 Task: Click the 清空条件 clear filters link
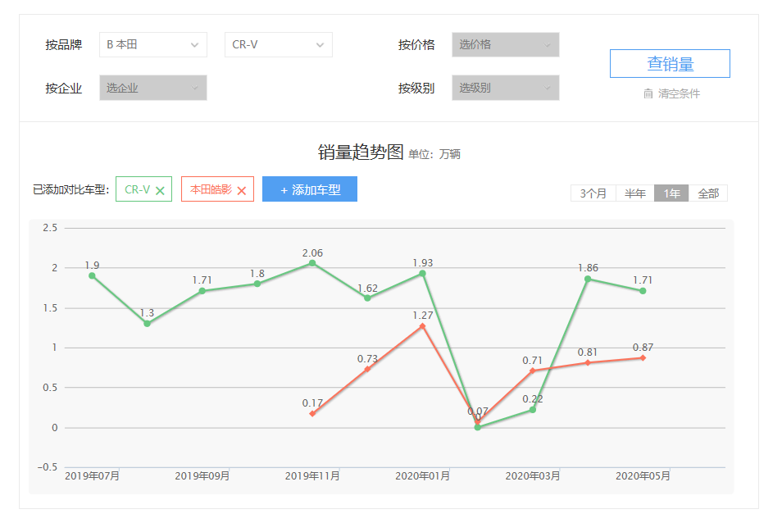click(x=679, y=93)
